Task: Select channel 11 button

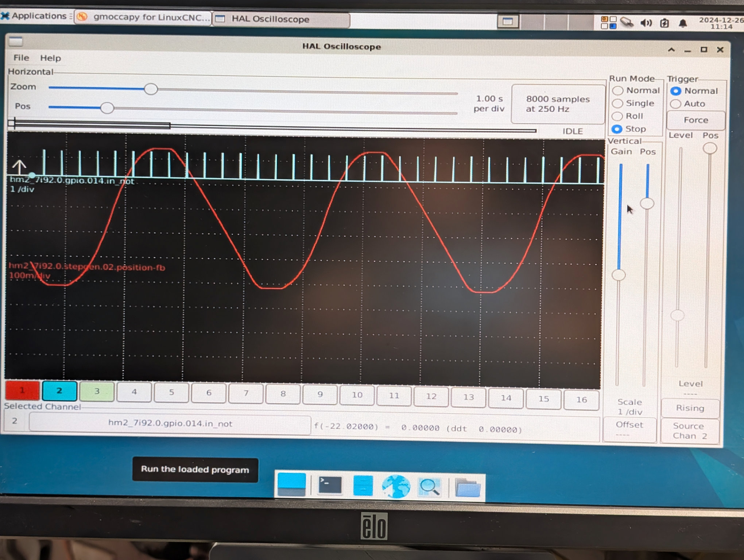Action: coord(394,396)
